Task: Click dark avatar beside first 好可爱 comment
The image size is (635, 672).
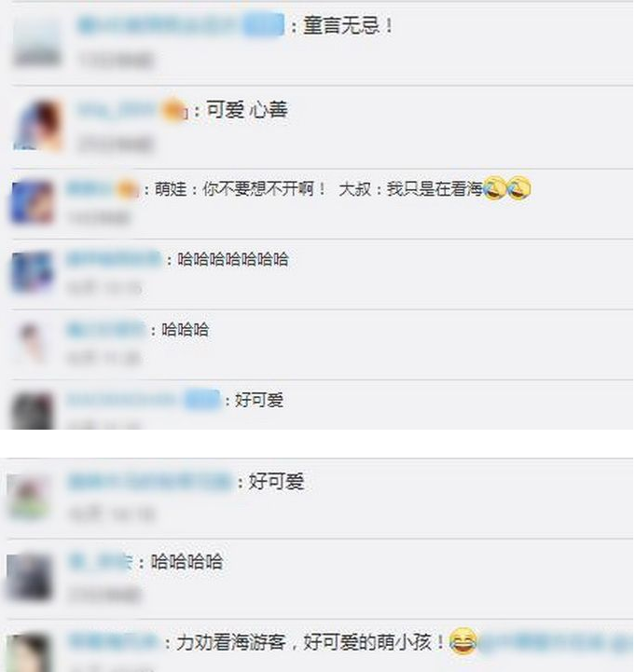Action: point(32,411)
